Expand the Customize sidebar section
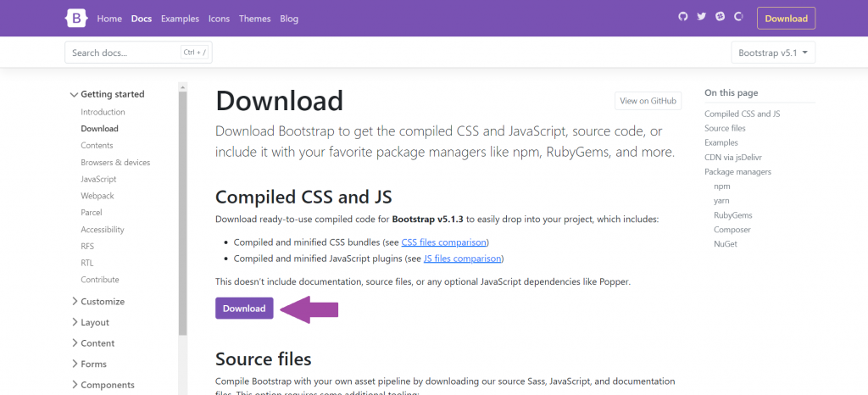The image size is (868, 395). click(x=97, y=302)
